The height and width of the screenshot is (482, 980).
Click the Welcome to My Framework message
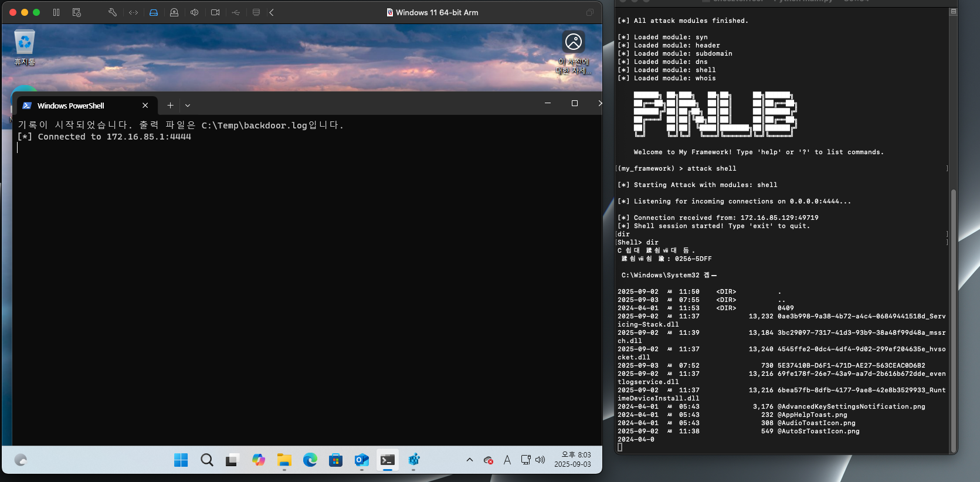click(759, 152)
